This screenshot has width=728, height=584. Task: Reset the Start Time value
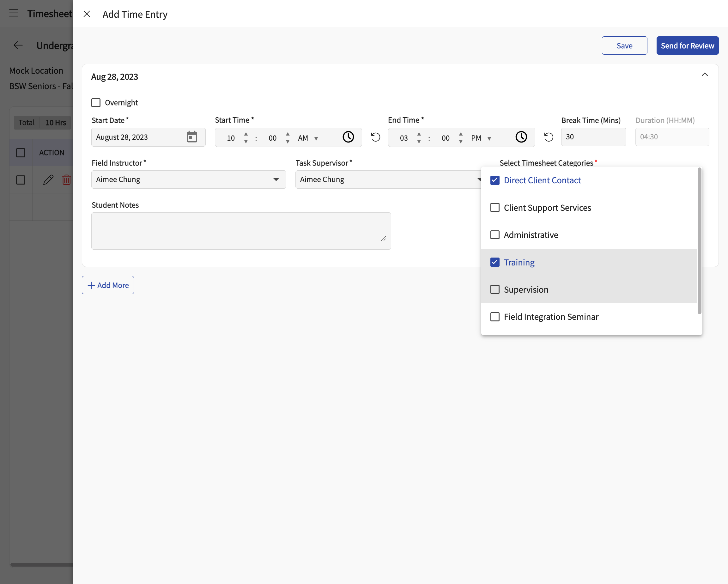375,137
